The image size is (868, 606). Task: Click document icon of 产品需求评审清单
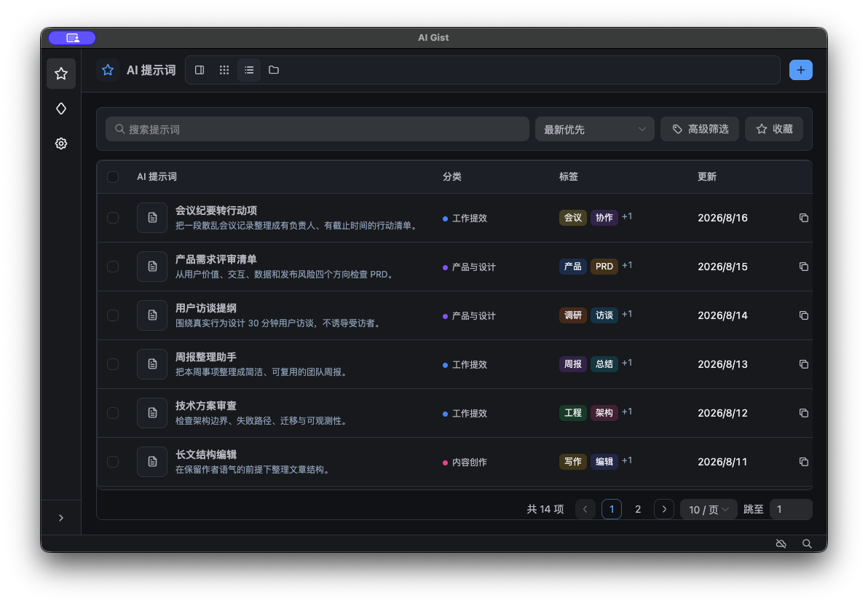pyautogui.click(x=152, y=267)
